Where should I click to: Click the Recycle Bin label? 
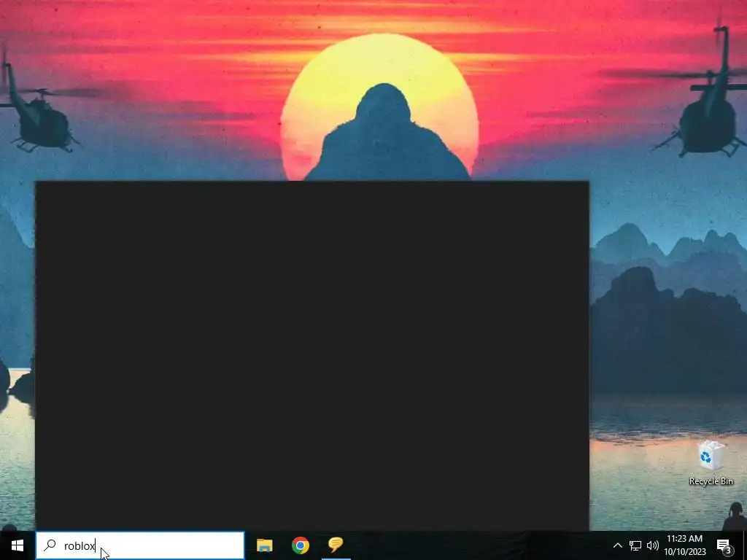pos(711,481)
